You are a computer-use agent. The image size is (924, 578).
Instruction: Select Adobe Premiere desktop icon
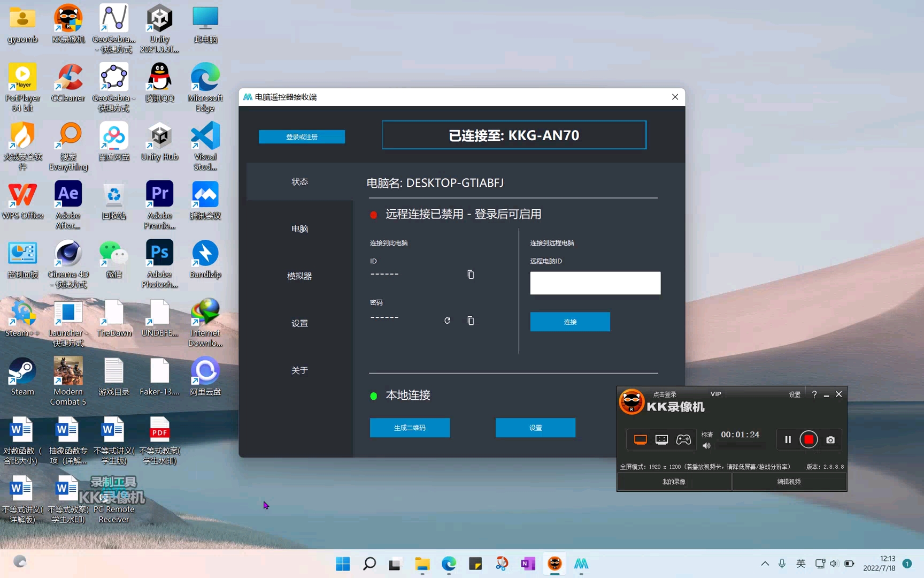(x=159, y=205)
